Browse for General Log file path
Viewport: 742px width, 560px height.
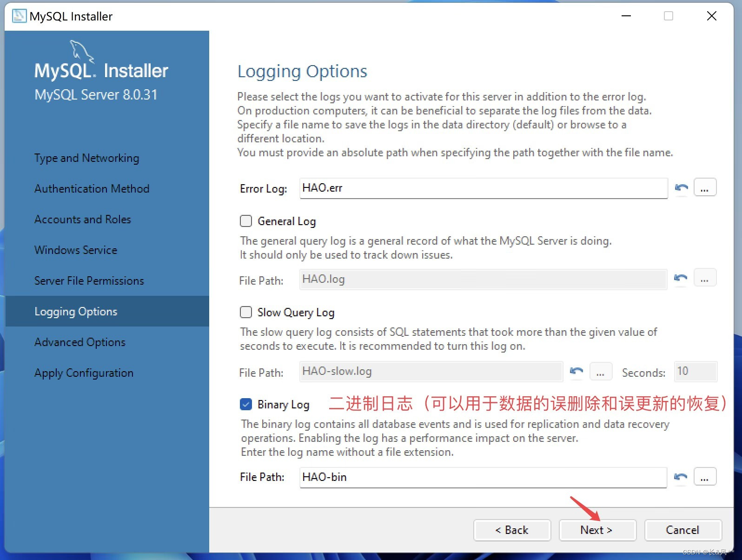[705, 278]
